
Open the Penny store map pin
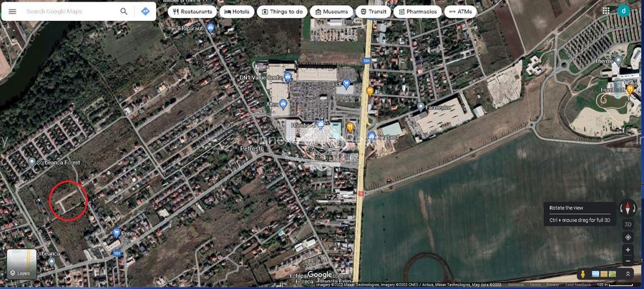pyautogui.click(x=116, y=233)
